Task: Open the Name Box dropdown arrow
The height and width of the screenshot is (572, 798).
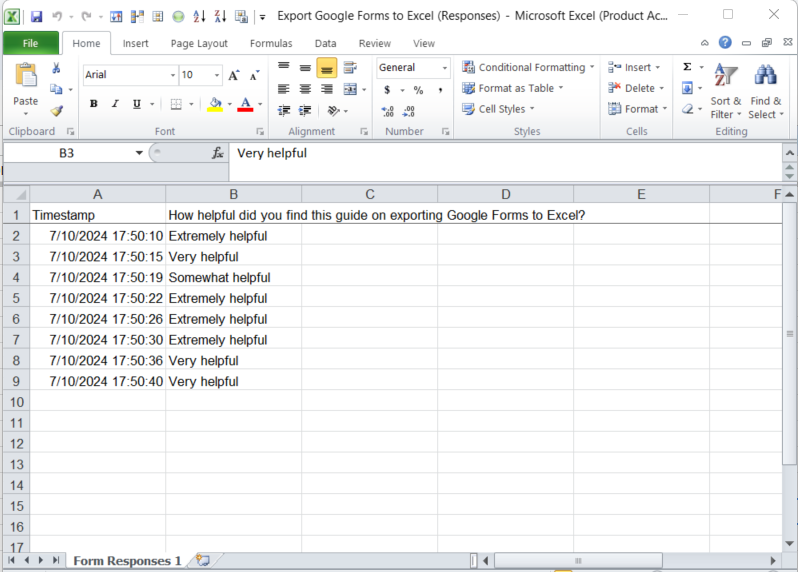Action: (139, 153)
